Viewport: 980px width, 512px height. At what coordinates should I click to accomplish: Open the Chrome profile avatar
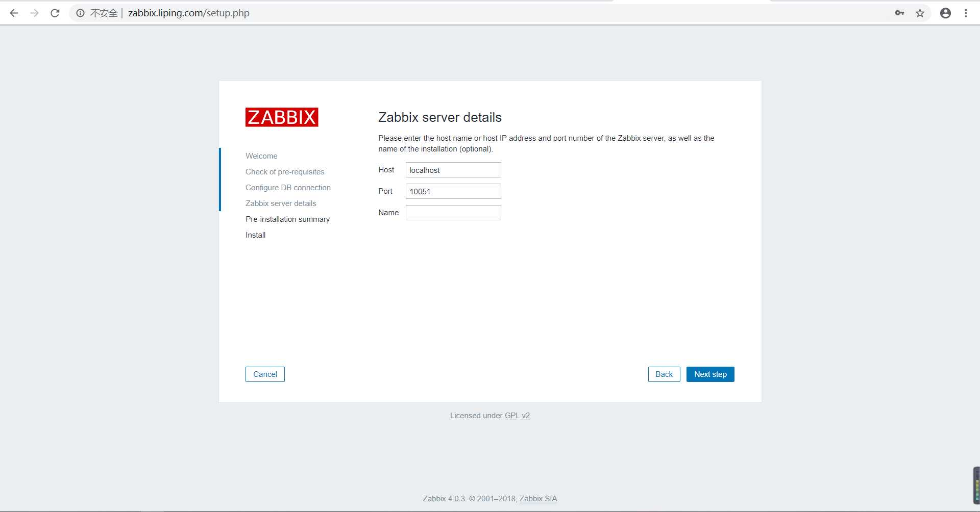[x=945, y=13]
